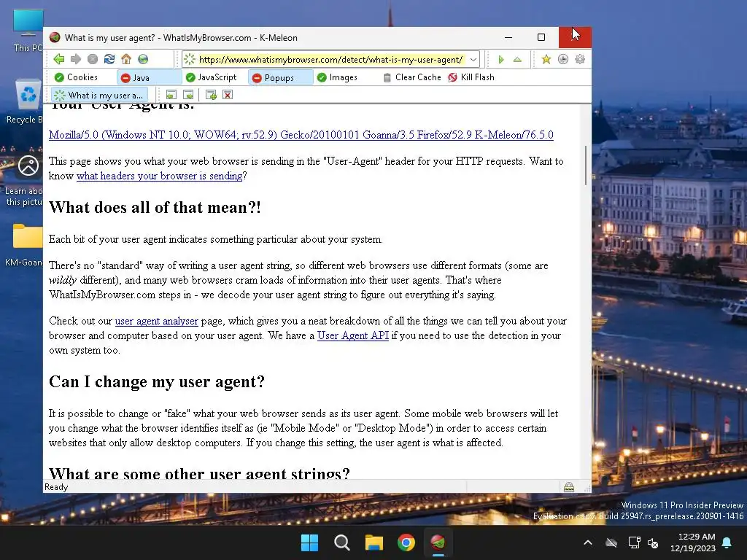Toggle Popups blocking button
The height and width of the screenshot is (560, 747).
(280, 77)
